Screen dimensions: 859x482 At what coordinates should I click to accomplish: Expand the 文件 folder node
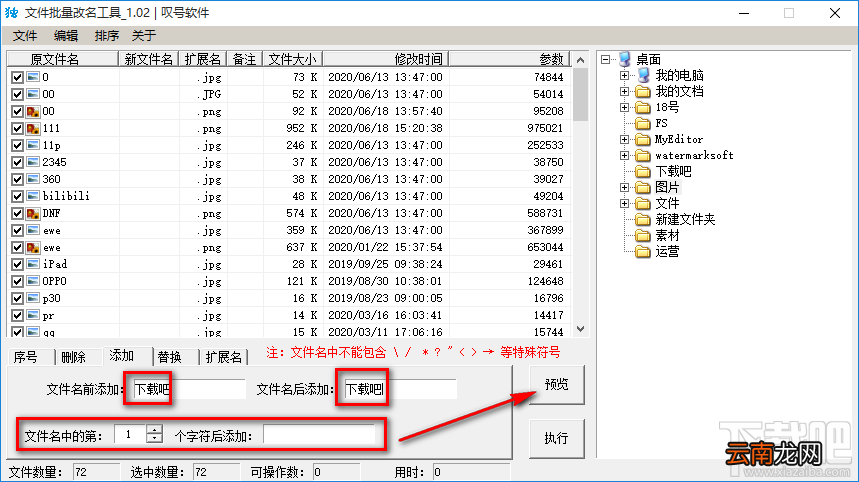[625, 203]
